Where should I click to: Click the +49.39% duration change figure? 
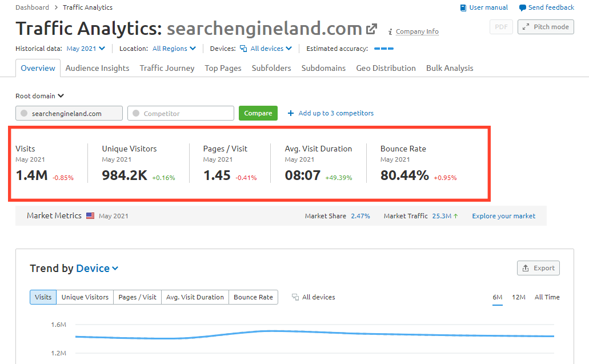338,178
